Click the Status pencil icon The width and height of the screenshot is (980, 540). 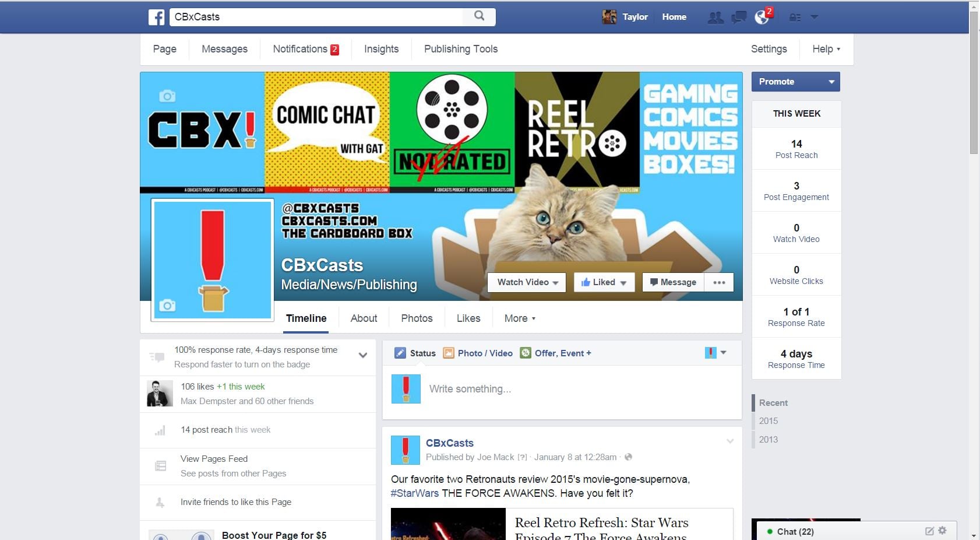[400, 353]
